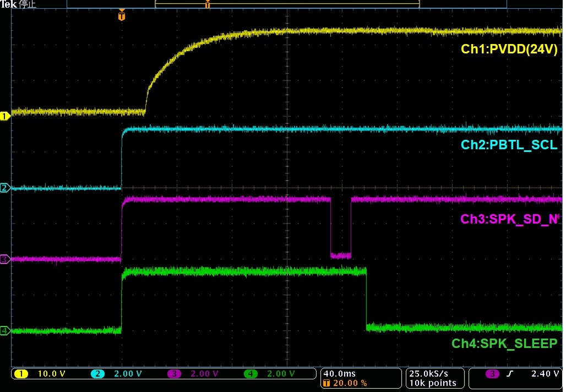This screenshot has height=392, width=566.
Task: Click the channel 2 ground marker
Action: (x=5, y=188)
